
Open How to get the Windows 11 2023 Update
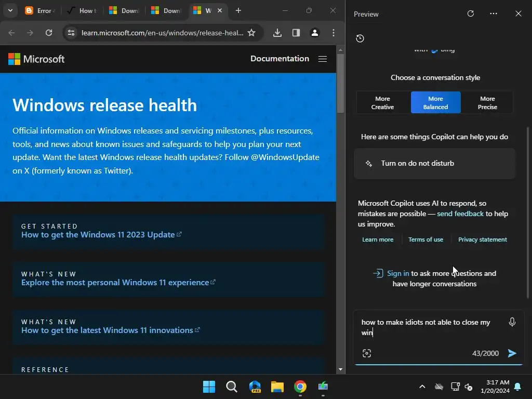point(101,235)
